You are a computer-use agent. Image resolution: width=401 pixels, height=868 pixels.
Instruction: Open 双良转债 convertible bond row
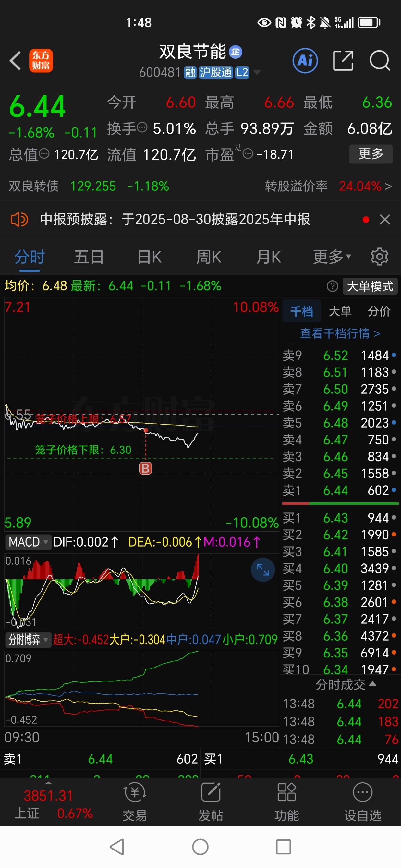[89, 186]
